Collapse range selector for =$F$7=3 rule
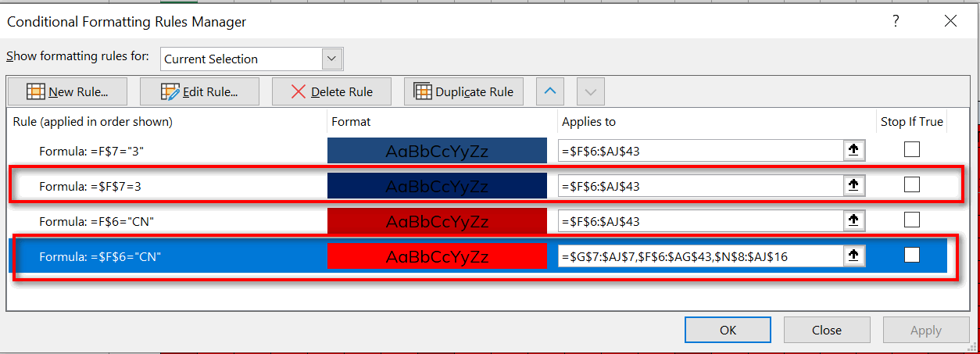 coord(853,185)
